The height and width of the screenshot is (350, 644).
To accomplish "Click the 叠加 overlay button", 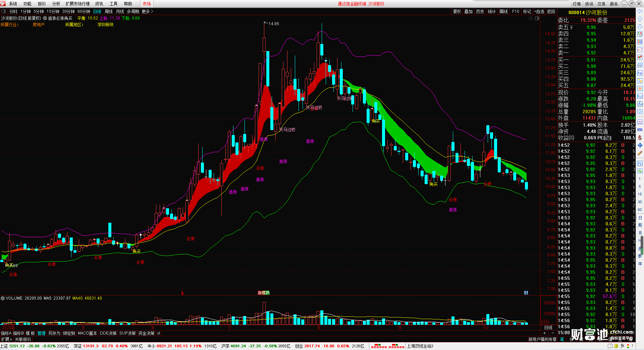I will pos(469,11).
